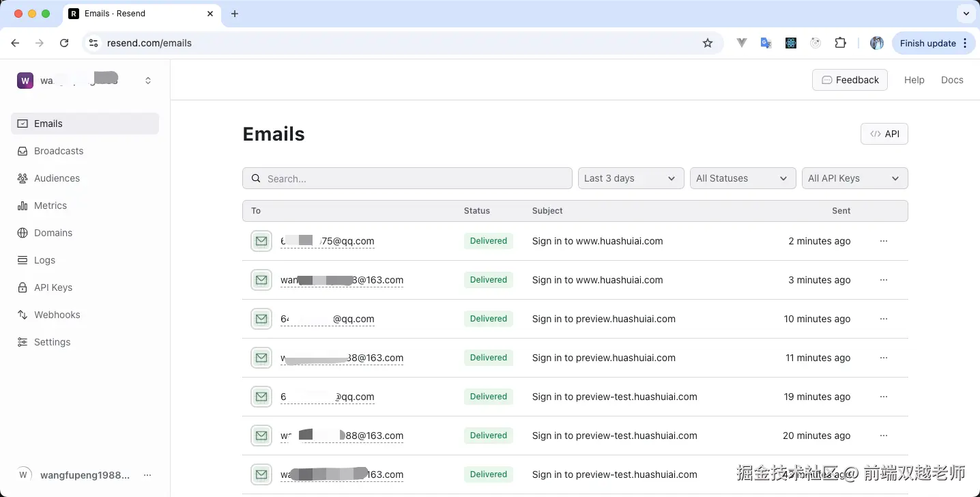The image size is (980, 497).
Task: Expand the All API Keys dropdown
Action: pyautogui.click(x=854, y=178)
